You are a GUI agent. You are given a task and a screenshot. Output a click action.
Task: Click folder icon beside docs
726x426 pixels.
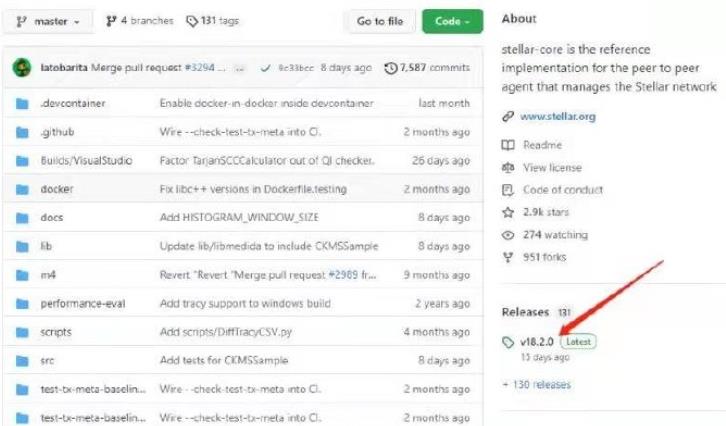(22, 218)
